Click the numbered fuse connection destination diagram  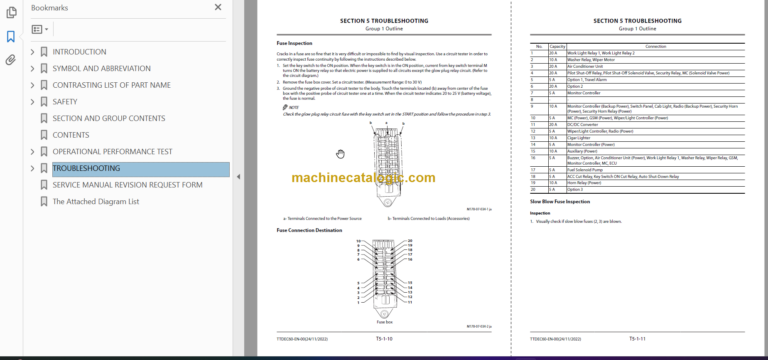click(384, 278)
